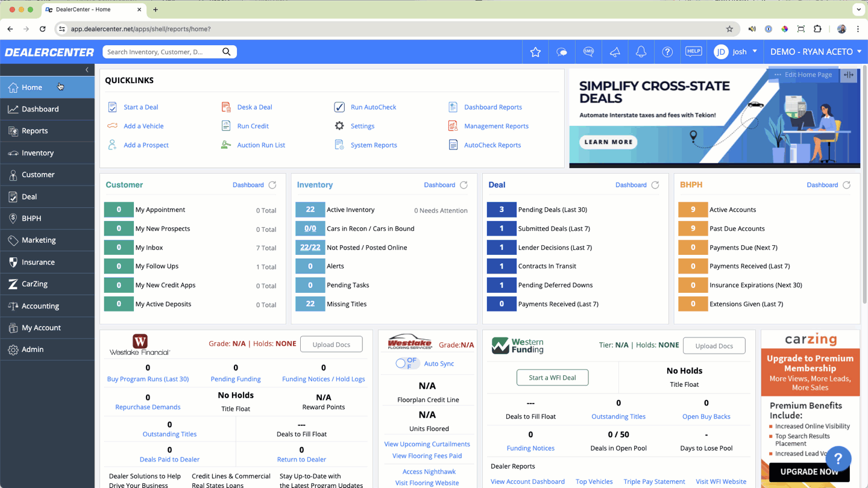Open a new browser tab

click(156, 10)
